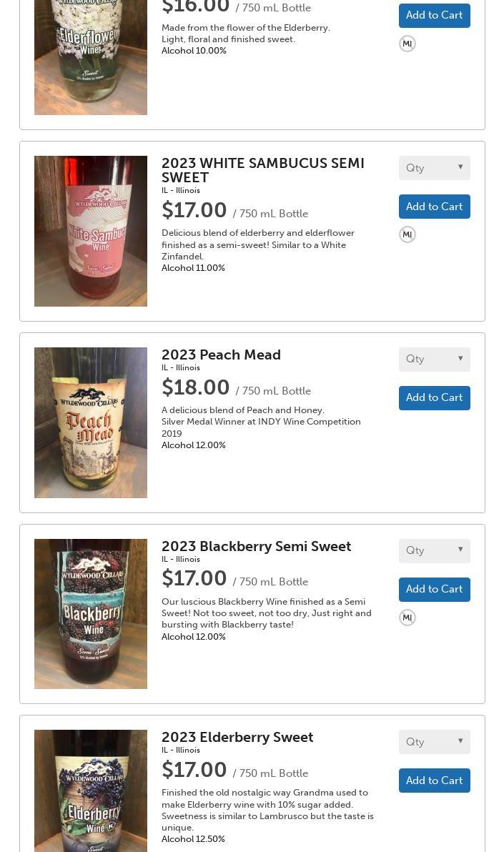The height and width of the screenshot is (852, 504).
Task: Add Elderberry Sweet to cart
Action: click(x=434, y=781)
